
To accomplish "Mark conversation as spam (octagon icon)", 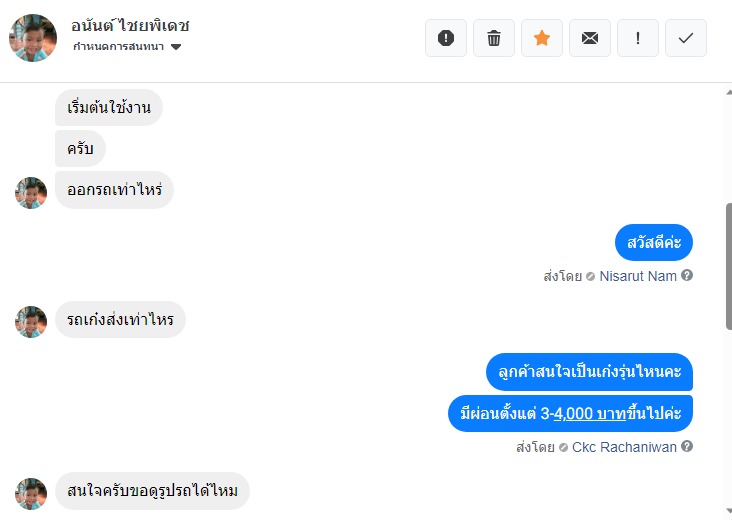I will (446, 38).
